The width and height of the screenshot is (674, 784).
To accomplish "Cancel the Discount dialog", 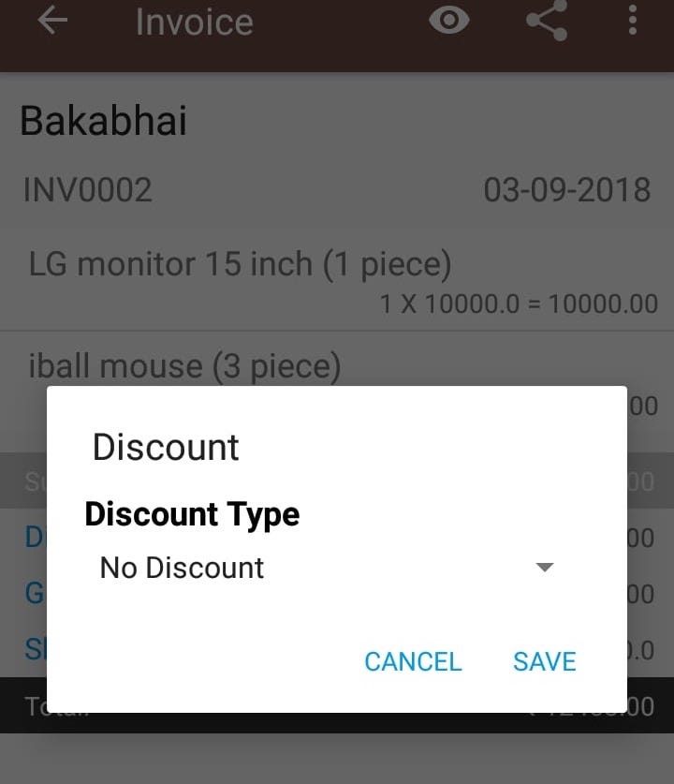I will 413,661.
